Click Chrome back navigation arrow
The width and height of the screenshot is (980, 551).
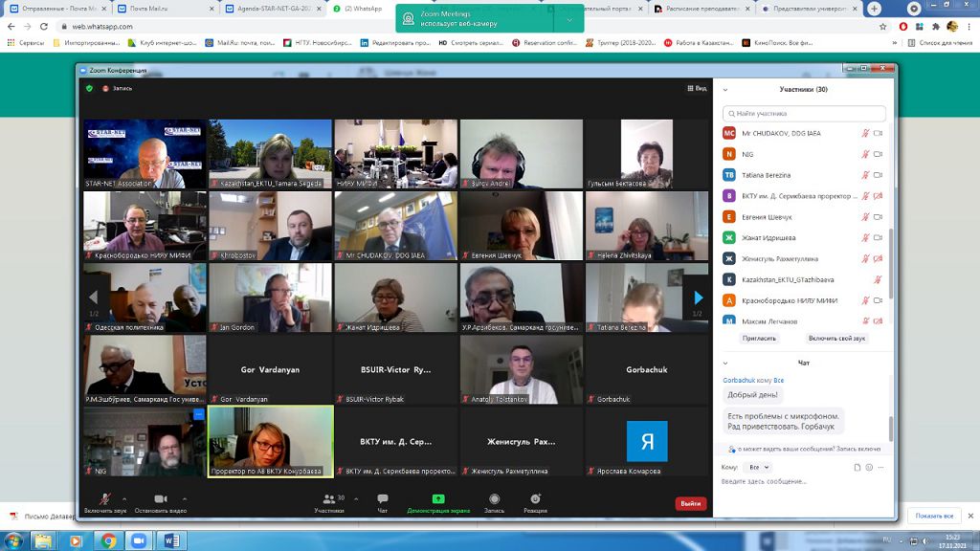[x=11, y=26]
